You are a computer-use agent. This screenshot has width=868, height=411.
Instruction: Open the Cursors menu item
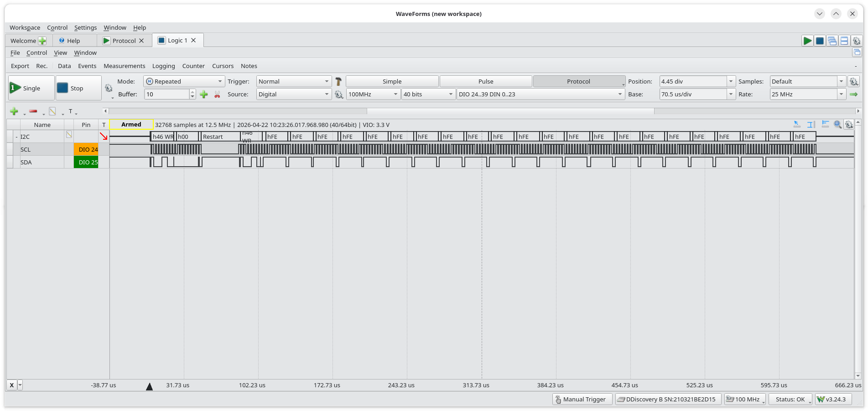click(223, 66)
